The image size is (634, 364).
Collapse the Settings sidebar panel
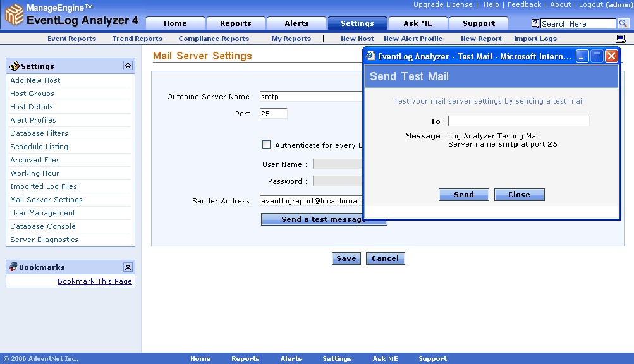click(128, 66)
